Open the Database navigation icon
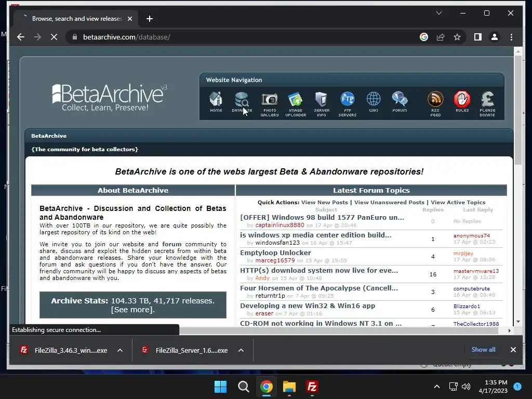The width and height of the screenshot is (532, 399). (x=242, y=102)
